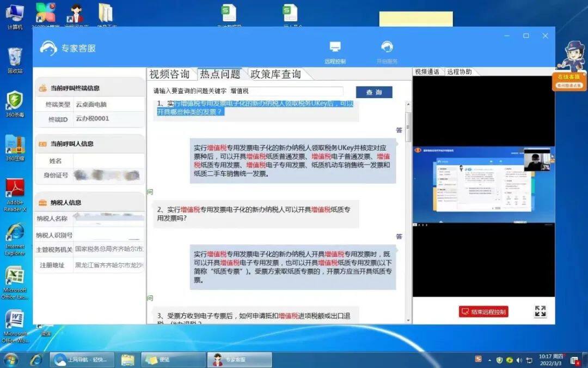This screenshot has width=588, height=368.
Task: Open the 远程协助 tab
Action: point(460,71)
